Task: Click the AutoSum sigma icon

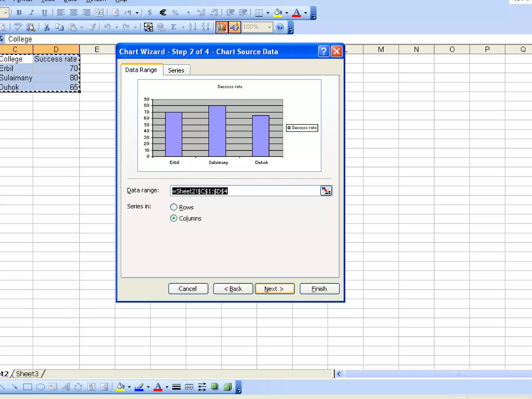Action: pos(174,27)
